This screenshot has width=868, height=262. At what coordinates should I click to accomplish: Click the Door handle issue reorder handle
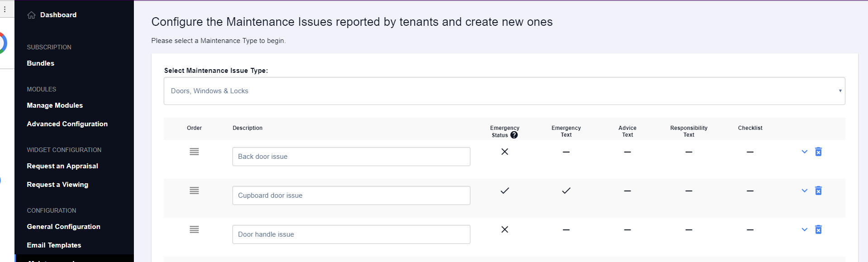coord(194,229)
